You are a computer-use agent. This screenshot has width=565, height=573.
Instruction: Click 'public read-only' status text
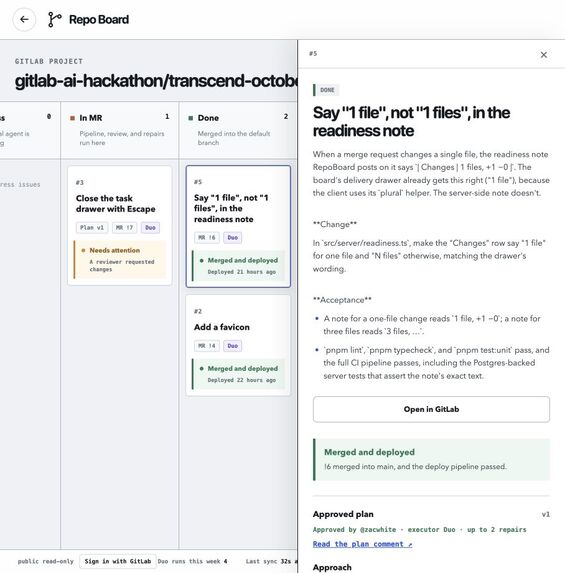click(x=45, y=561)
